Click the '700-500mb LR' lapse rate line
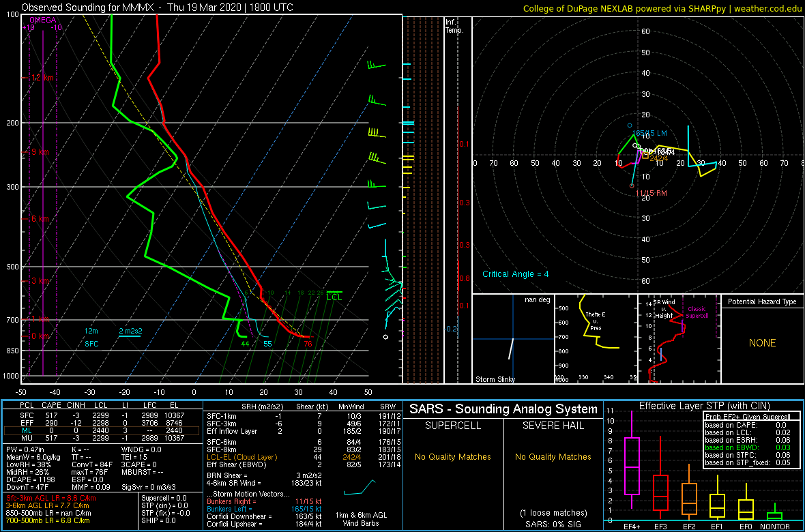Viewport: 805px width, 532px height. click(x=48, y=520)
